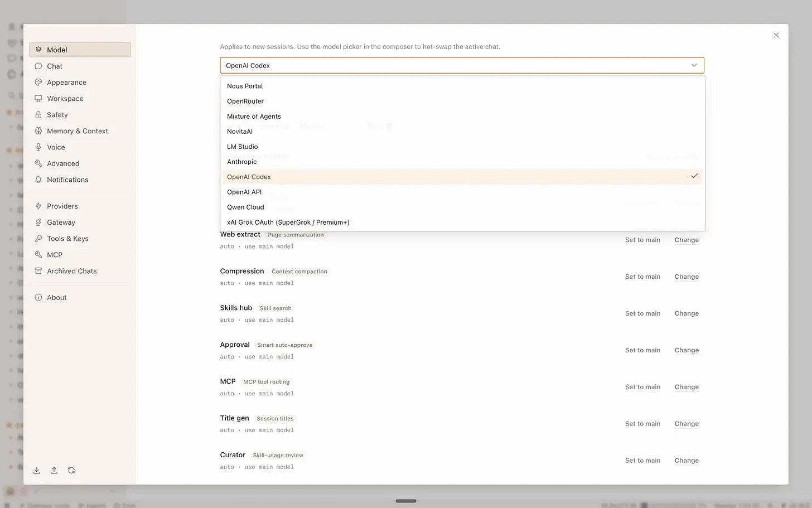
Task: Click Change for Web extract model
Action: click(x=687, y=240)
